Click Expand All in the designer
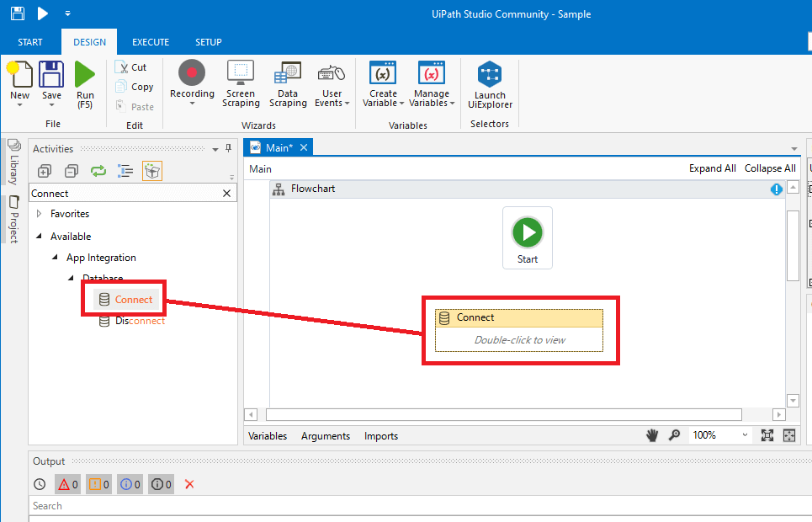Screen dimensions: 812x522 click(x=712, y=168)
